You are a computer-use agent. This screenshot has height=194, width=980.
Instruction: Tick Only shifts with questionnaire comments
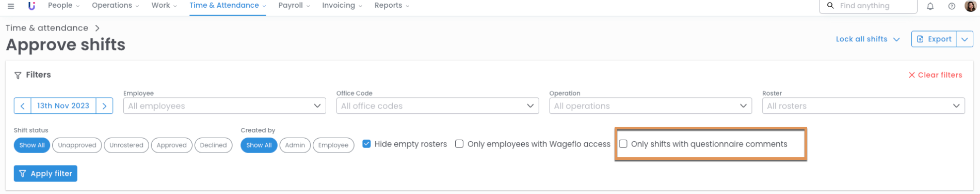(x=623, y=144)
